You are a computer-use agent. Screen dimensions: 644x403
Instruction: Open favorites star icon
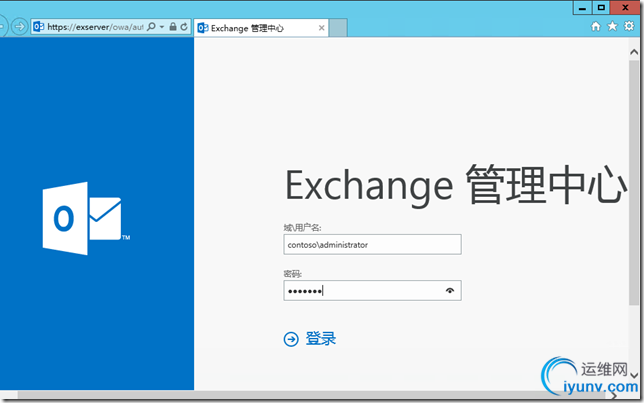[x=612, y=27]
